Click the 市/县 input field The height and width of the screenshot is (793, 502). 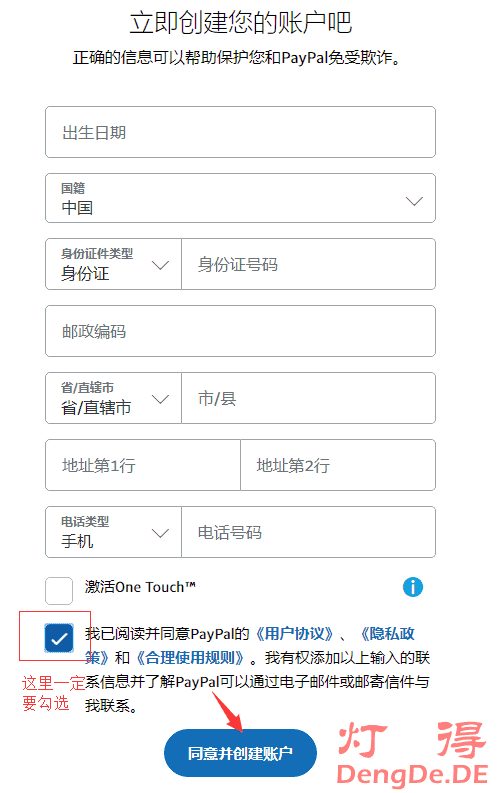click(x=308, y=398)
